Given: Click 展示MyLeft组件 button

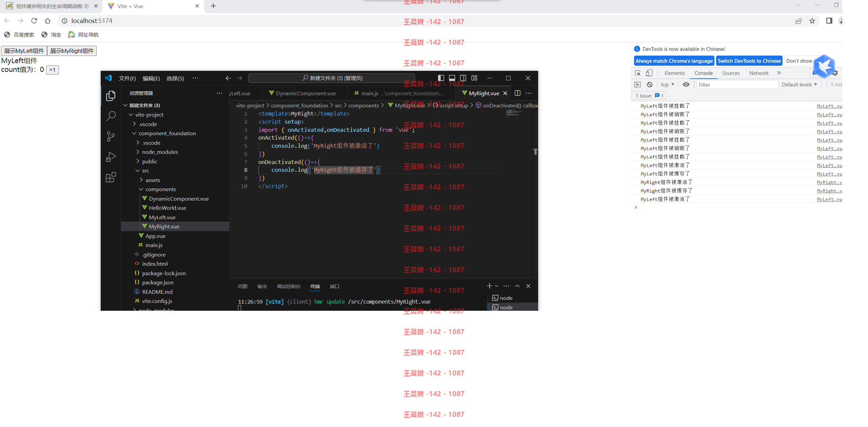Looking at the screenshot, I should tap(24, 51).
